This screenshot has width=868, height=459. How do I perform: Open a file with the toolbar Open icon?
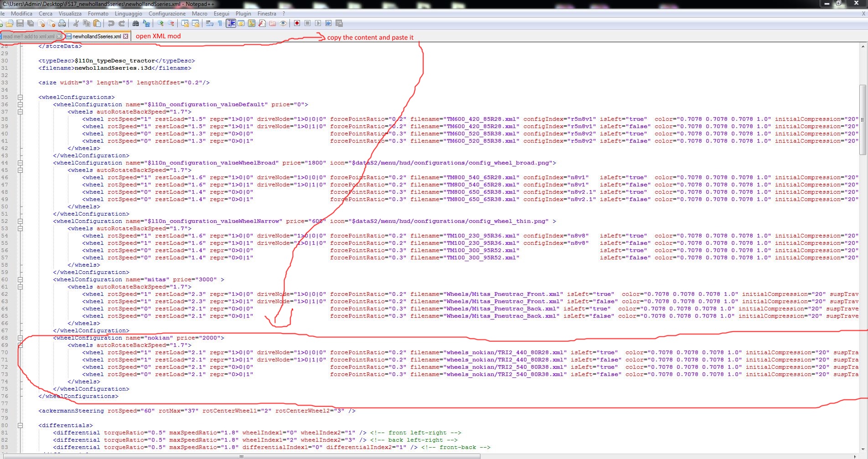click(x=9, y=23)
